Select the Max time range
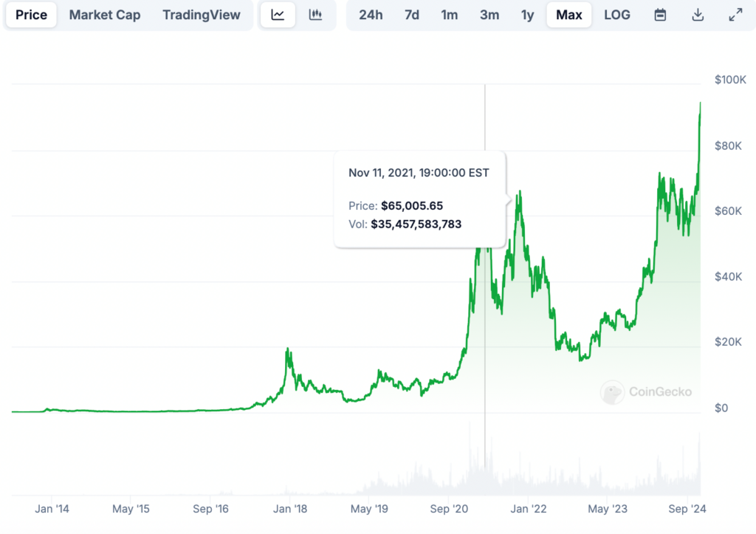Screen dimensions: 756x534 coord(569,15)
